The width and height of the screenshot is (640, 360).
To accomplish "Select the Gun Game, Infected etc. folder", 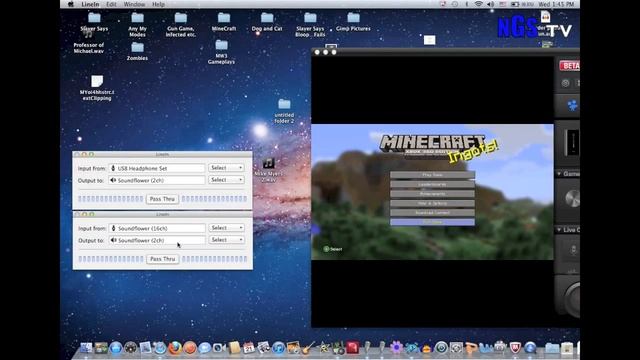I will point(181,24).
